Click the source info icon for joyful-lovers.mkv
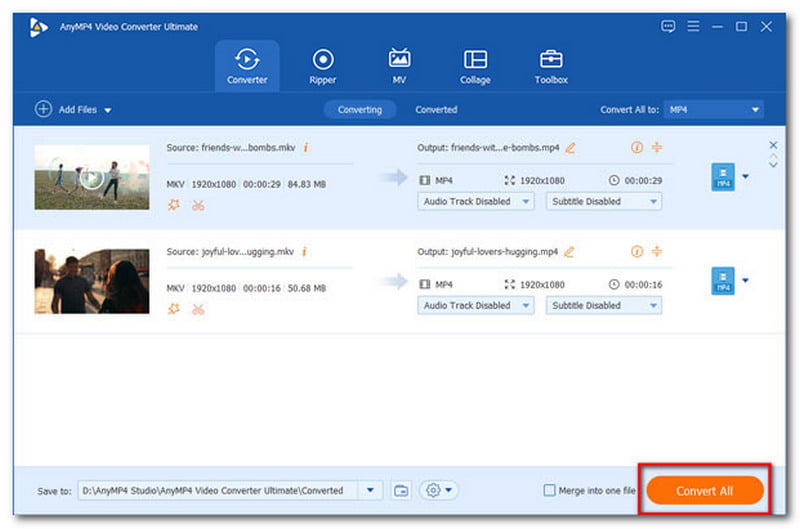The image size is (800, 529). 305,252
